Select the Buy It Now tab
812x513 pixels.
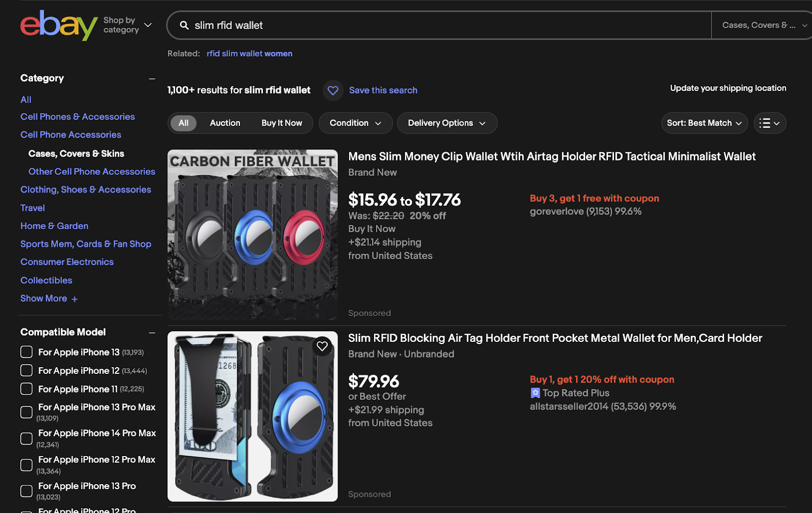coord(282,123)
